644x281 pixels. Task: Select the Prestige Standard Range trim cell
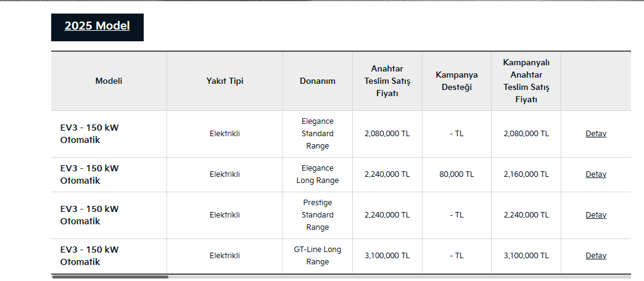click(318, 215)
